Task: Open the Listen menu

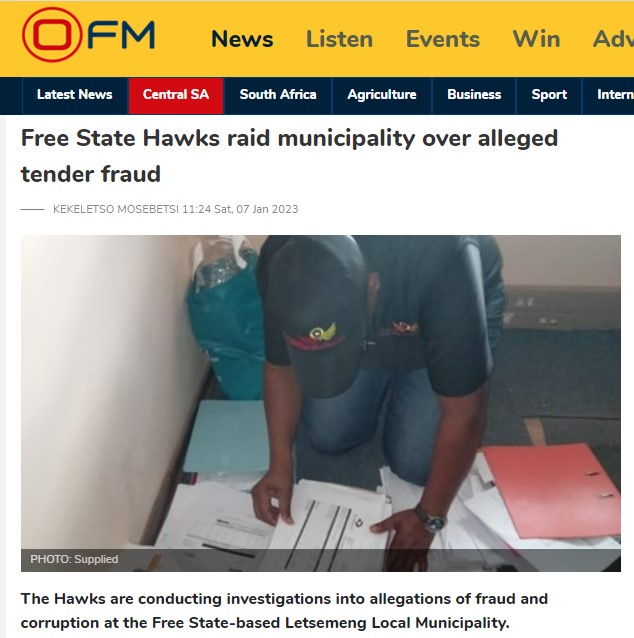Action: point(339,39)
